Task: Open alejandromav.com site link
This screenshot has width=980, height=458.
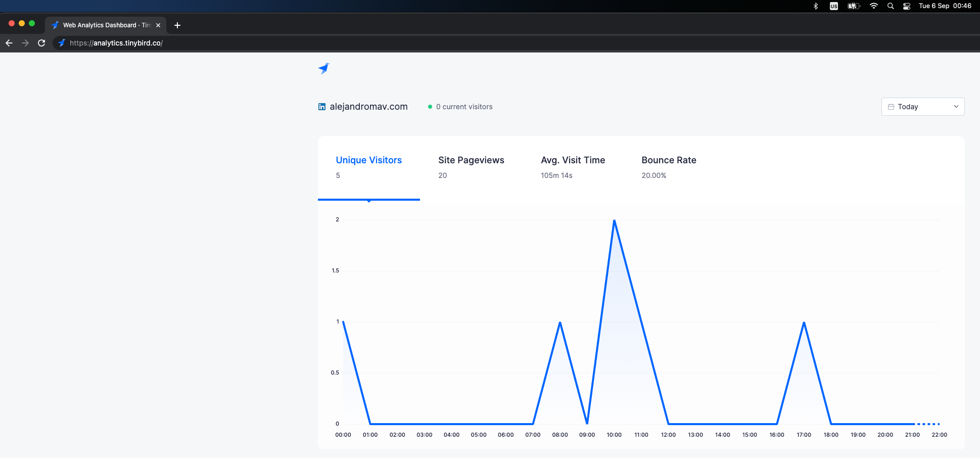Action: pos(368,107)
